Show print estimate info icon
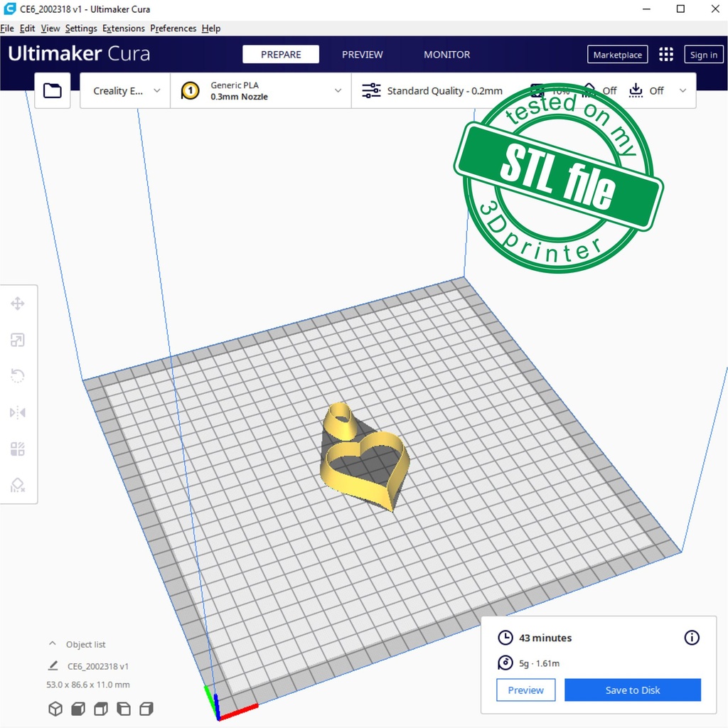 point(691,638)
